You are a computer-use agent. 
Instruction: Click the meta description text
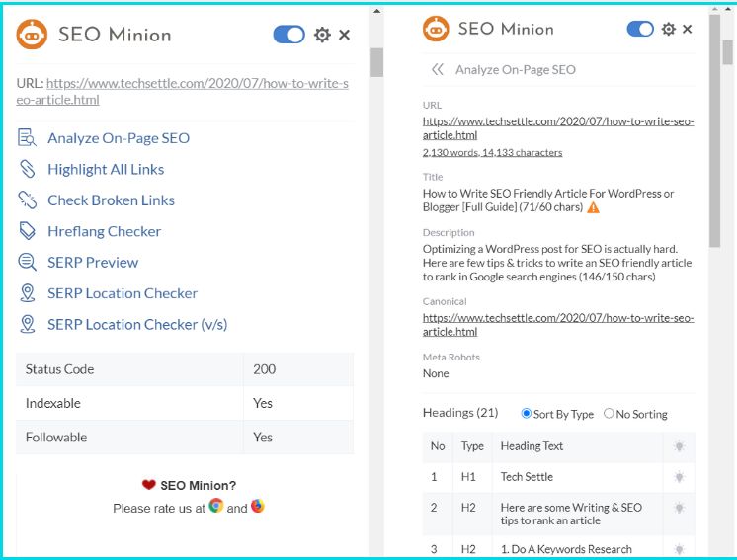557,263
